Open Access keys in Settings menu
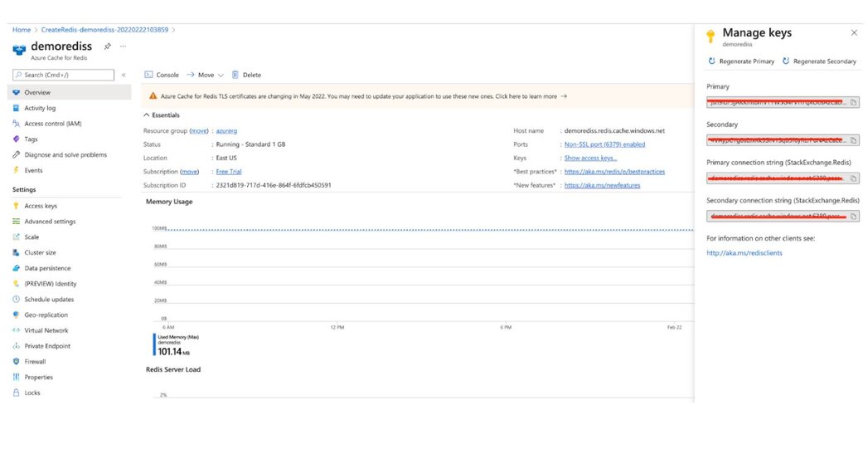868x449 pixels. [x=41, y=206]
